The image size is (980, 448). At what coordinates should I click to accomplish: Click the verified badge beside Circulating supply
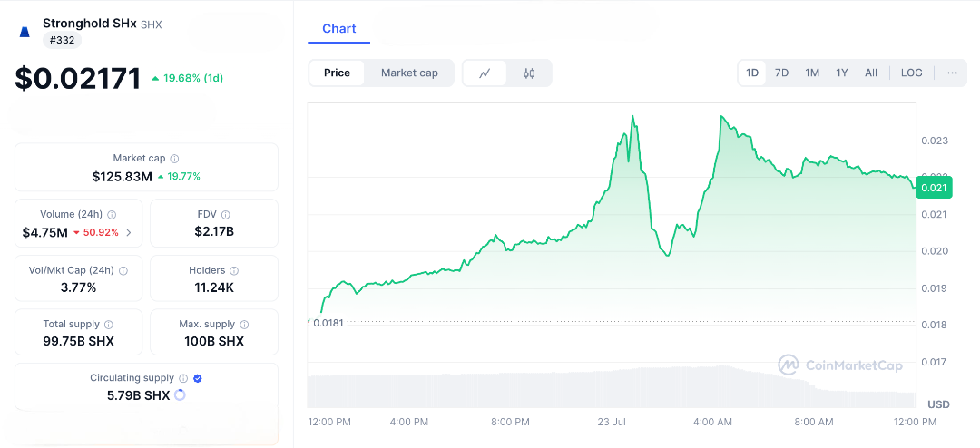coord(198,378)
